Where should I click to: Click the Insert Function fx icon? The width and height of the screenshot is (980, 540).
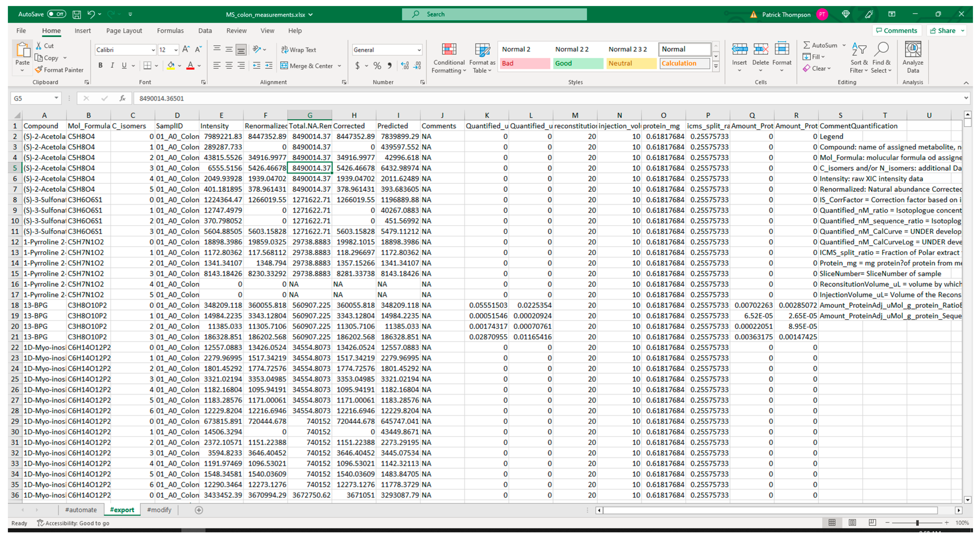click(122, 98)
